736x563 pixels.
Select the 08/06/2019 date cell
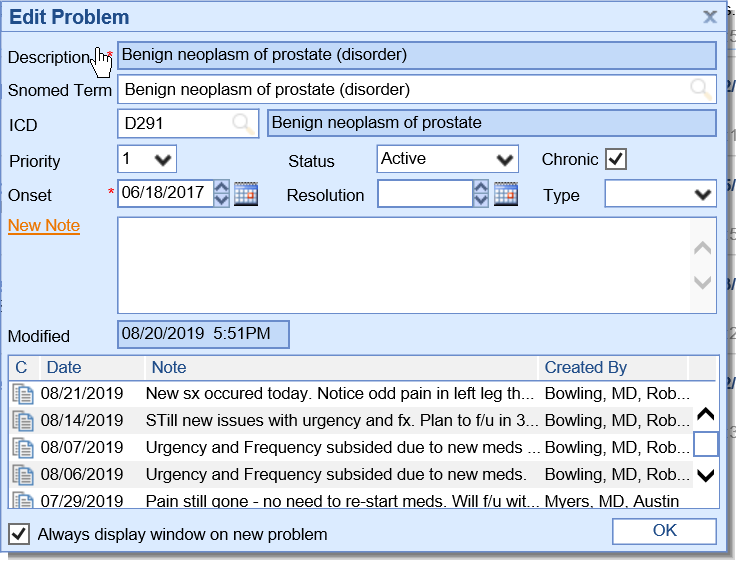82,475
